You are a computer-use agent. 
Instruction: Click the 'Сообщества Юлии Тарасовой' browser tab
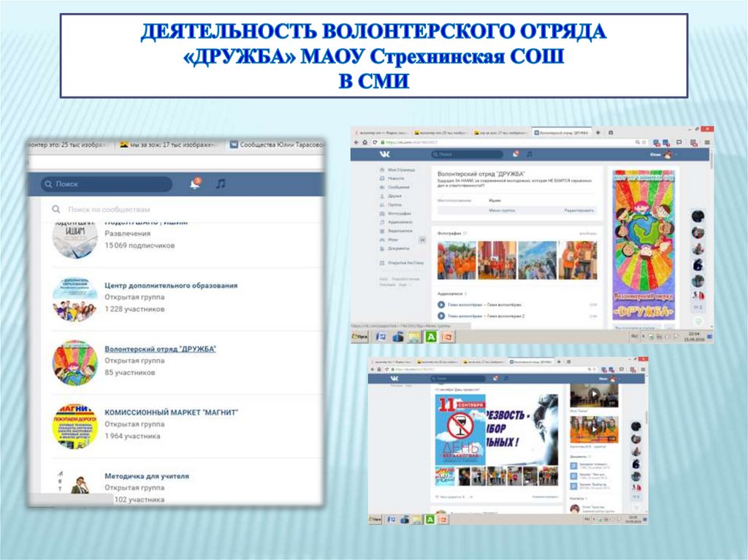pos(278,145)
